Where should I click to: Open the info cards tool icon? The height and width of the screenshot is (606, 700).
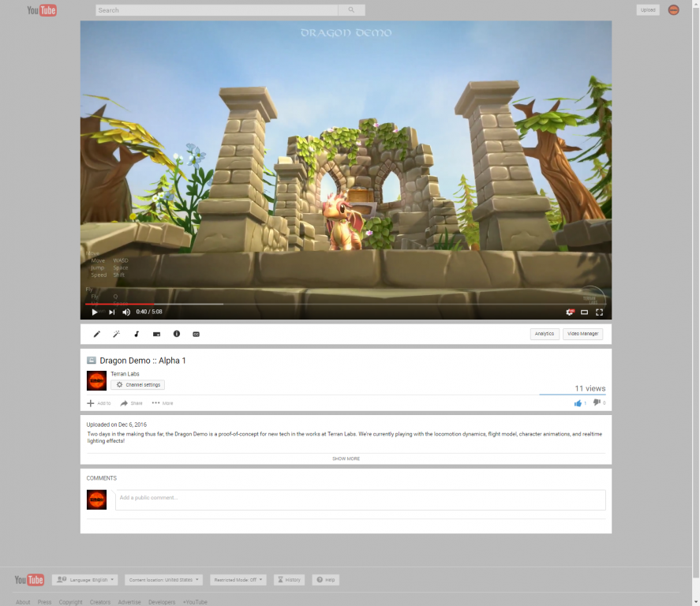point(176,334)
